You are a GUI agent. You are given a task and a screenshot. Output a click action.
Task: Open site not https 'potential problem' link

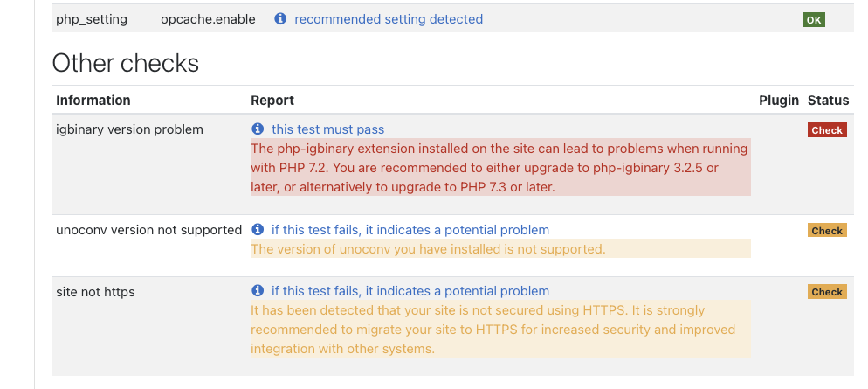[410, 291]
